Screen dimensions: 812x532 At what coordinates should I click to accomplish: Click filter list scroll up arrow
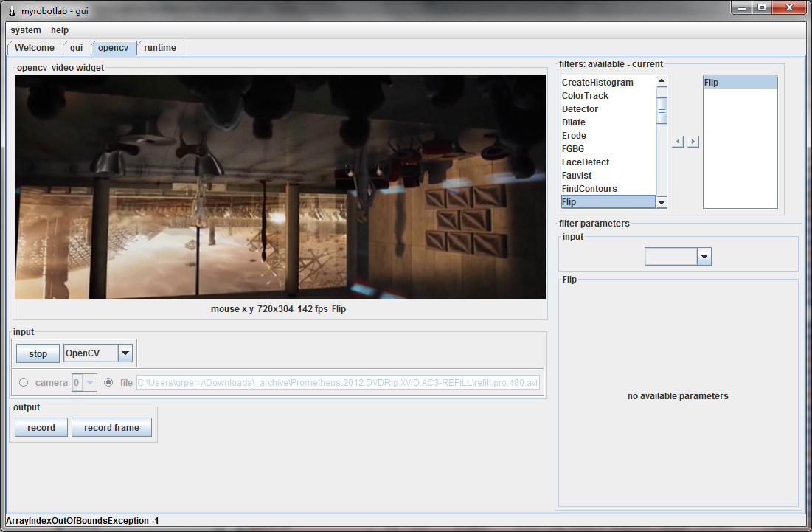pyautogui.click(x=662, y=81)
